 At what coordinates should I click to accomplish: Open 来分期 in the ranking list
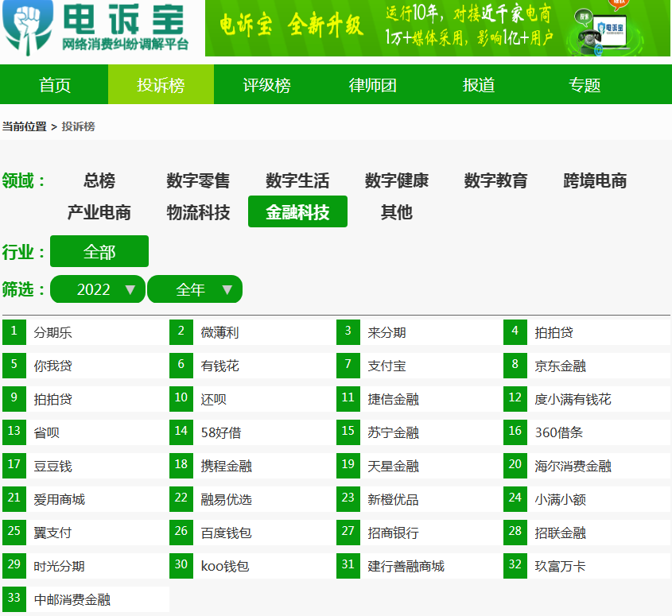420,332
